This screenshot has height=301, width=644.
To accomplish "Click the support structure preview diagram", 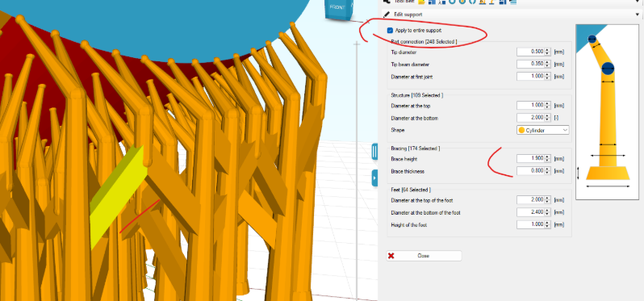I will pos(607,111).
